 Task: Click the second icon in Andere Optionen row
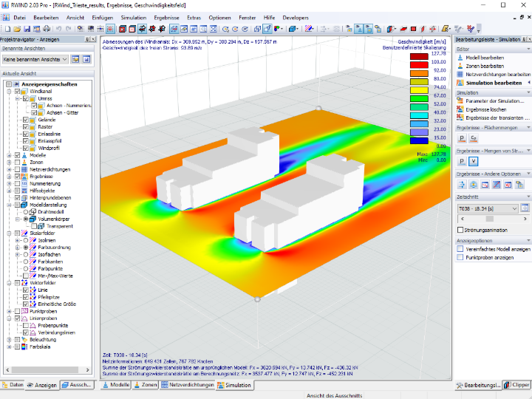pyautogui.click(x=474, y=185)
